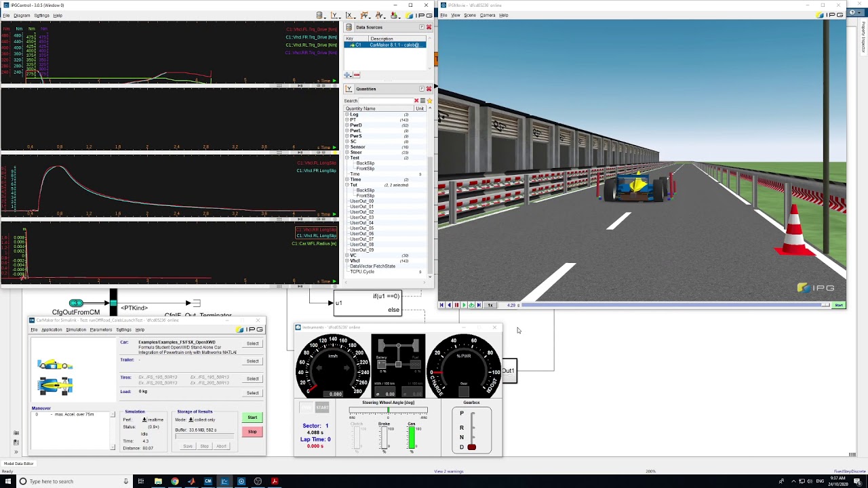Select C1 CarMaker data source row

385,45
